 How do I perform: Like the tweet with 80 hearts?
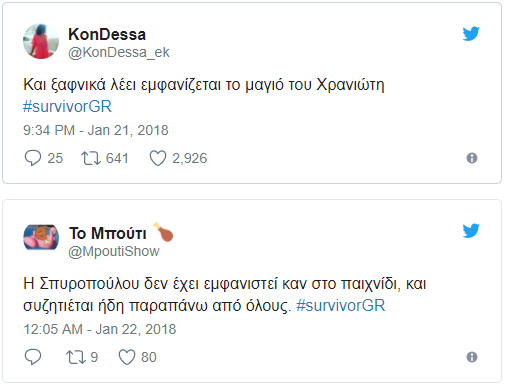pos(127,357)
